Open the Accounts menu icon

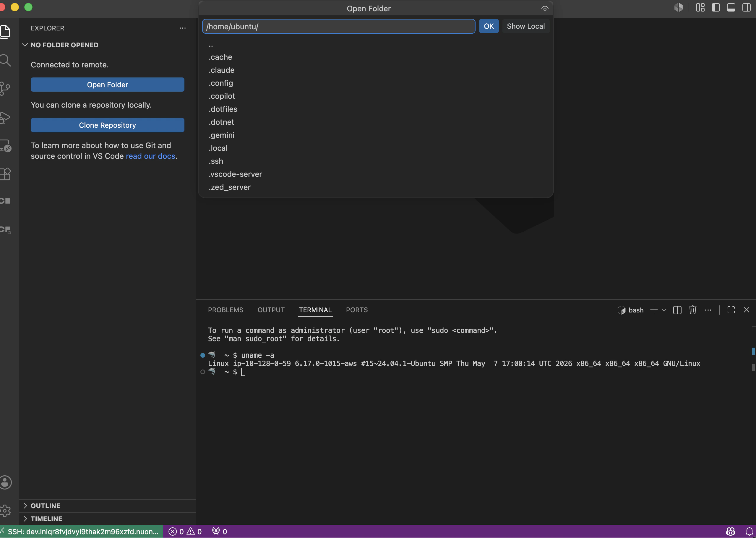pyautogui.click(x=5, y=482)
